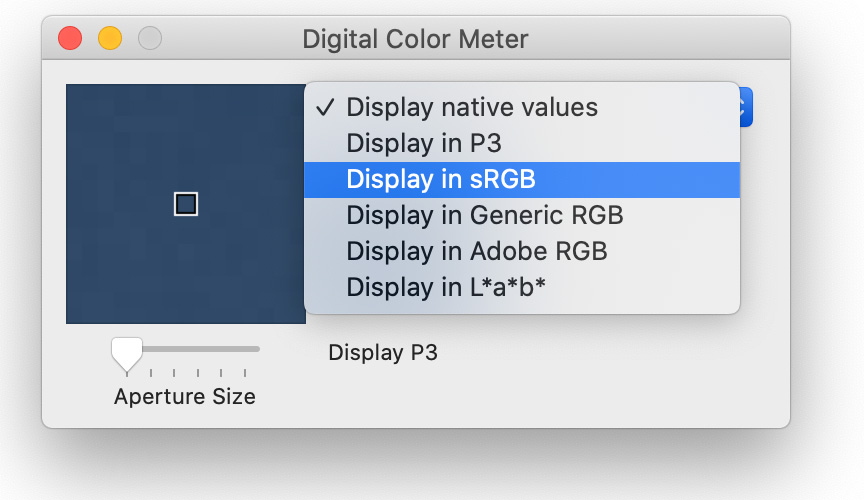Image resolution: width=864 pixels, height=500 pixels.
Task: Switch to Display in Generic RGB
Action: click(522, 216)
